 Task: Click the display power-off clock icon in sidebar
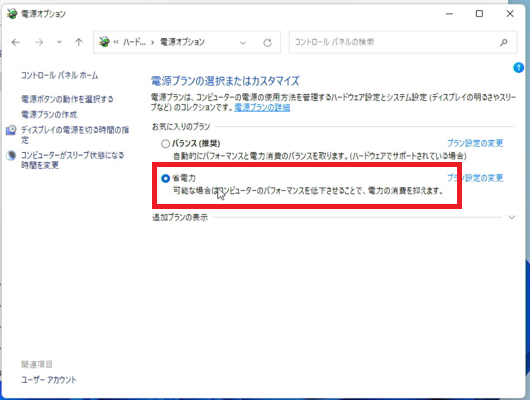tap(11, 130)
